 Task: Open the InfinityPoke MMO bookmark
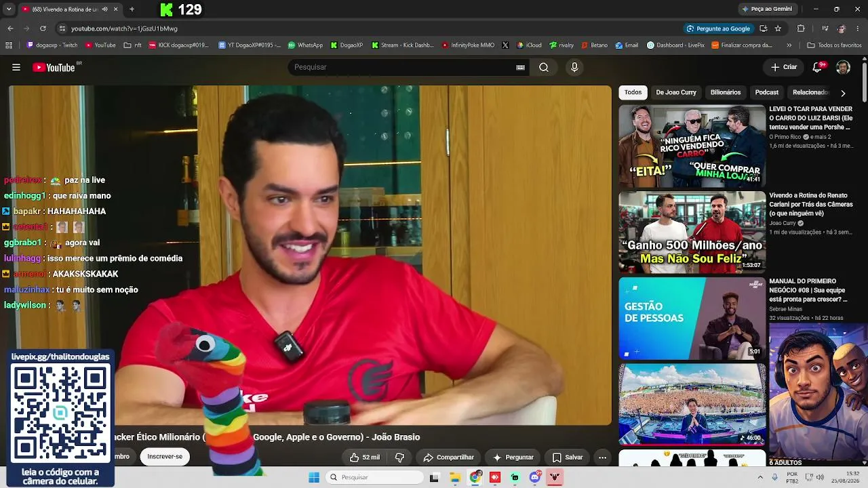(x=468, y=45)
